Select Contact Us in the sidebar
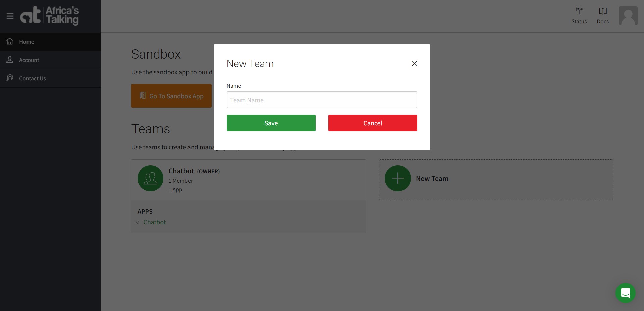644x311 pixels. point(33,78)
